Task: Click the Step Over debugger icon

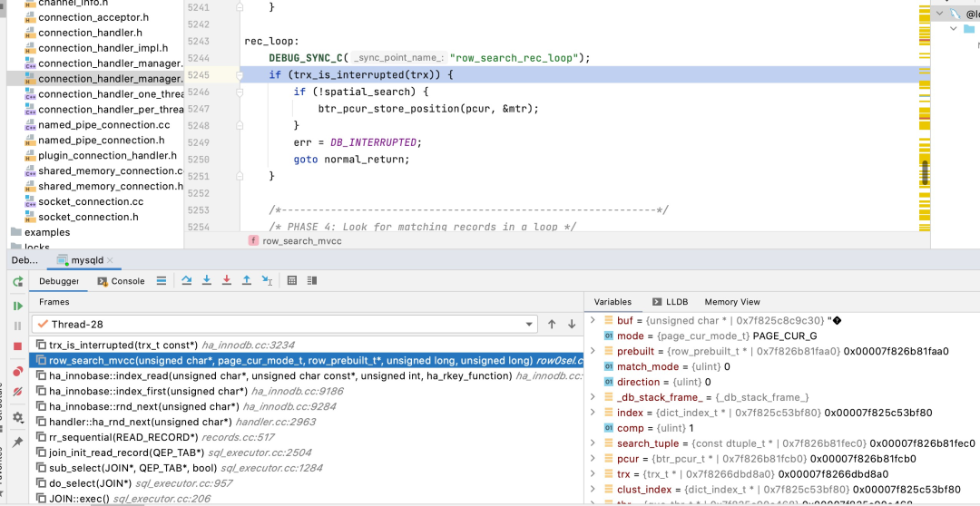Action: click(186, 280)
